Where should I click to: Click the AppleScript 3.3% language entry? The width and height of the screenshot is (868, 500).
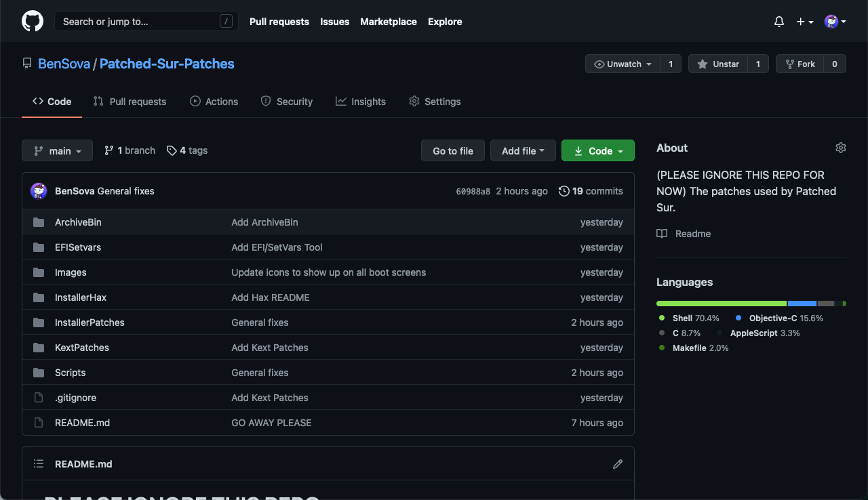point(758,333)
